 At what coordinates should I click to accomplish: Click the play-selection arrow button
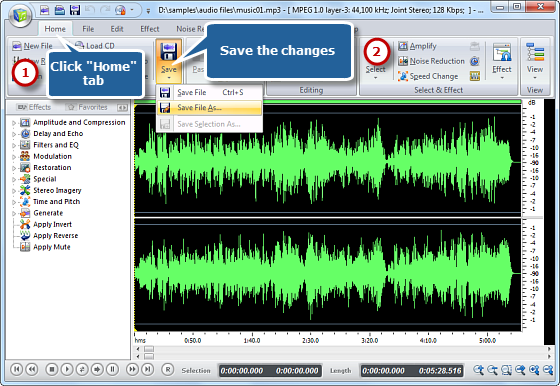[x=97, y=369]
